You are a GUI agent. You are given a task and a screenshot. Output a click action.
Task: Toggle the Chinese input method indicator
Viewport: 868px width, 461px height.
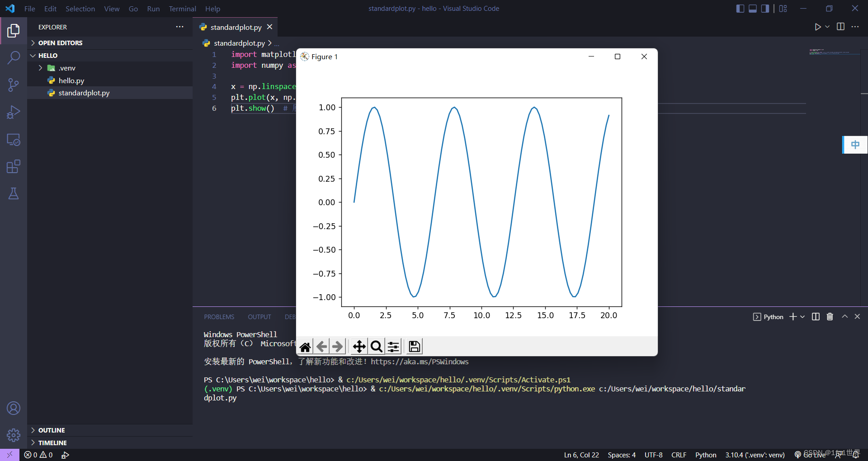(x=855, y=145)
